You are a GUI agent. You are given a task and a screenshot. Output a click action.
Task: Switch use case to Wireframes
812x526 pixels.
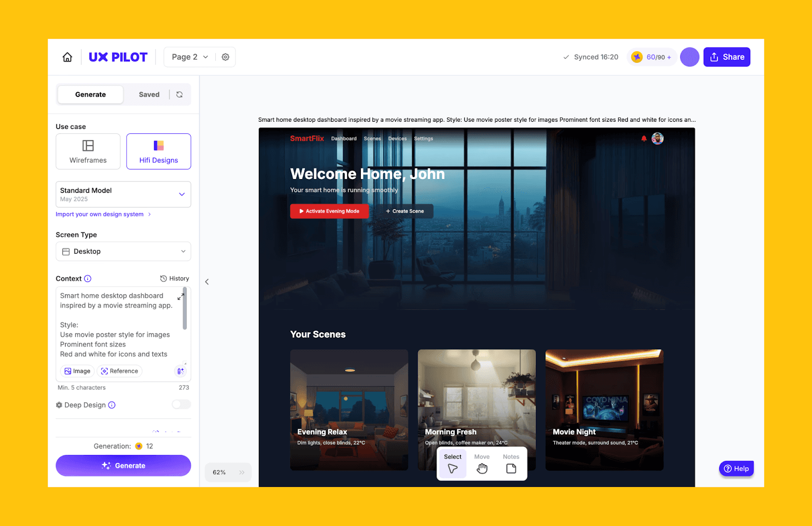point(88,151)
